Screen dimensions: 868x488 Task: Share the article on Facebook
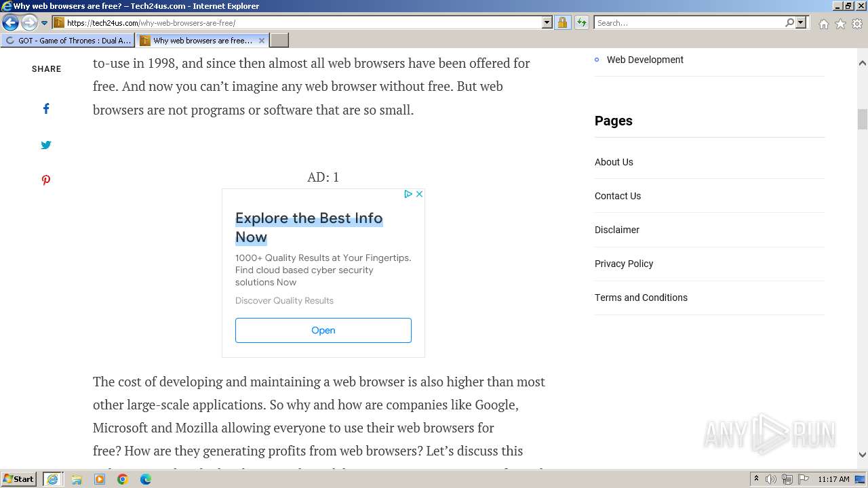pyautogui.click(x=46, y=108)
